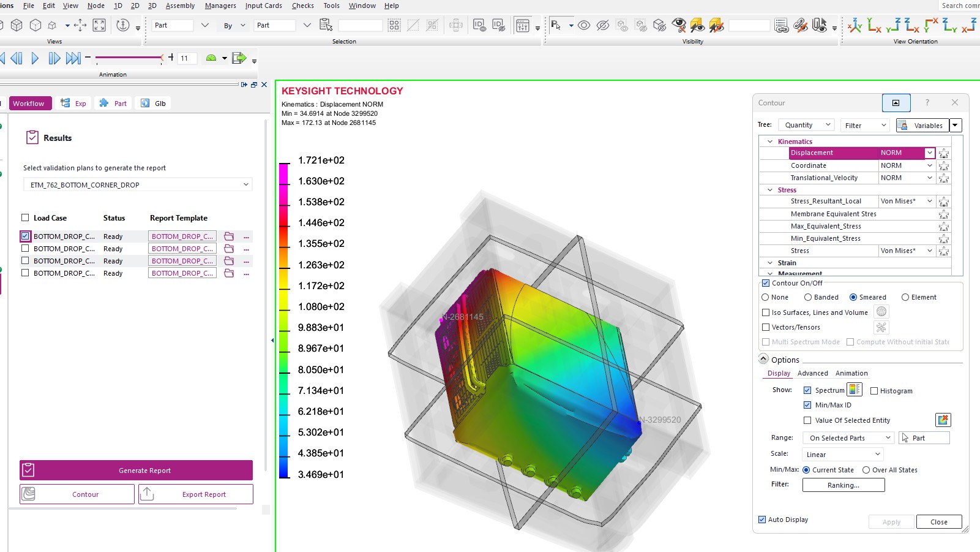
Task: Uncheck the first BOTTOM_DROP load case checkbox
Action: tap(25, 236)
